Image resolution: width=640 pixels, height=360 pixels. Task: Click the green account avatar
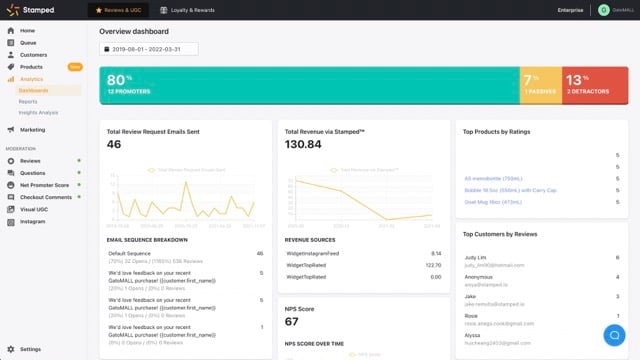604,10
